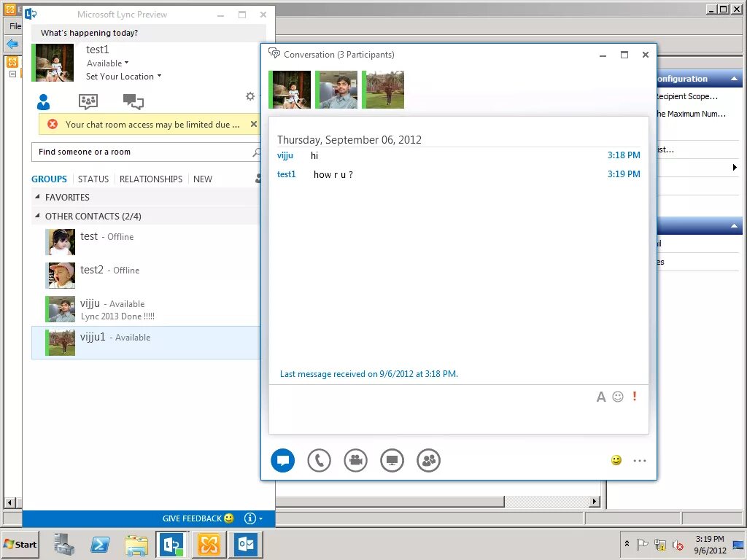Open the Contacts view person icon
Viewport: 747px width, 560px height.
tap(43, 101)
